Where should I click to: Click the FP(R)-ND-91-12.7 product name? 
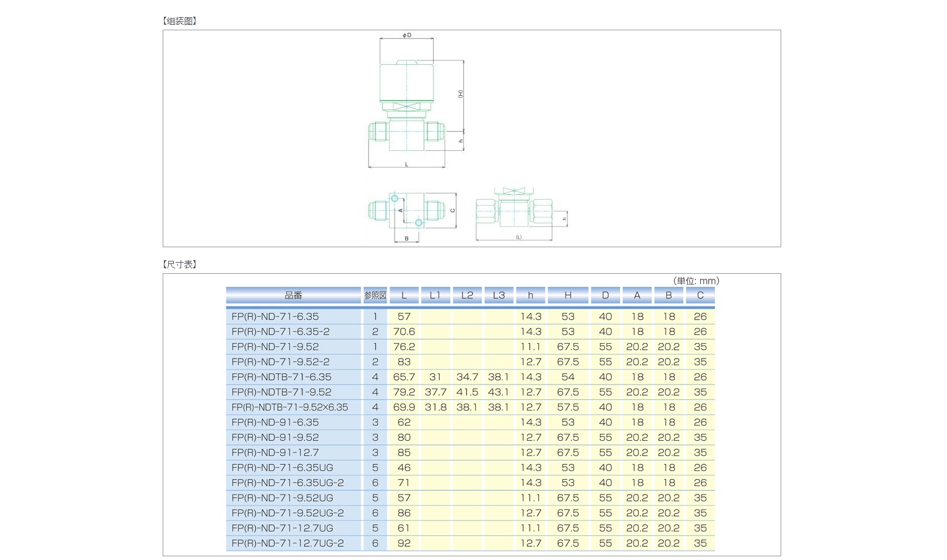pos(273,452)
